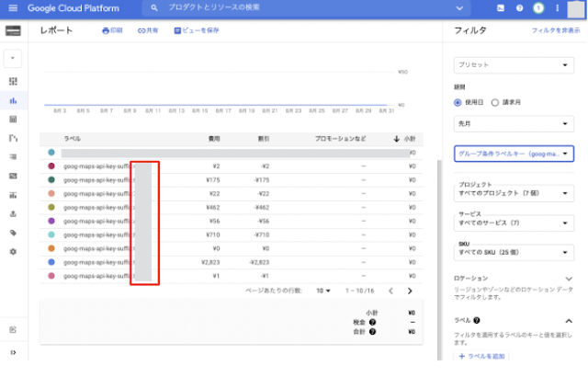Open the SKU filter dropdown
This screenshot has width=588, height=377.
coord(514,253)
